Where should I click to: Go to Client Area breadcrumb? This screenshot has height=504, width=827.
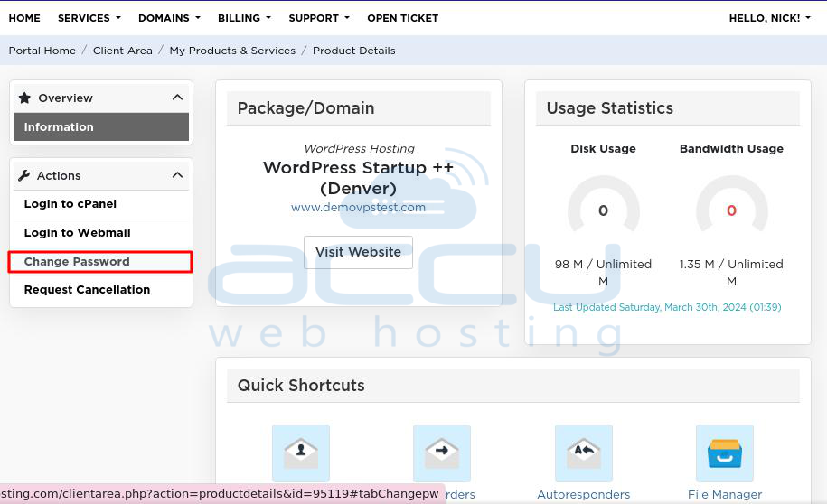122,51
